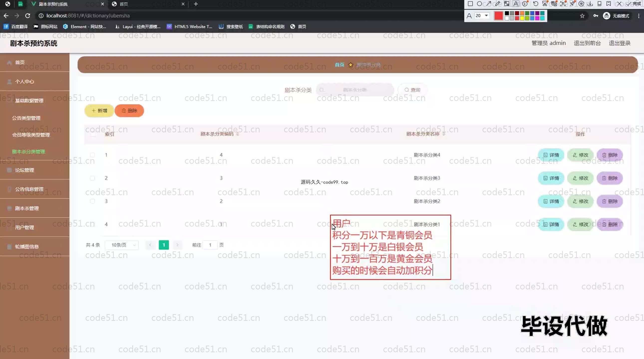Click the password key icon in address bar
644x359 pixels.
[596, 16]
